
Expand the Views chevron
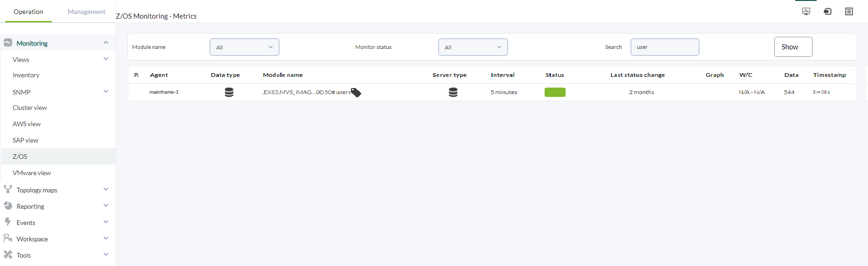(x=106, y=59)
